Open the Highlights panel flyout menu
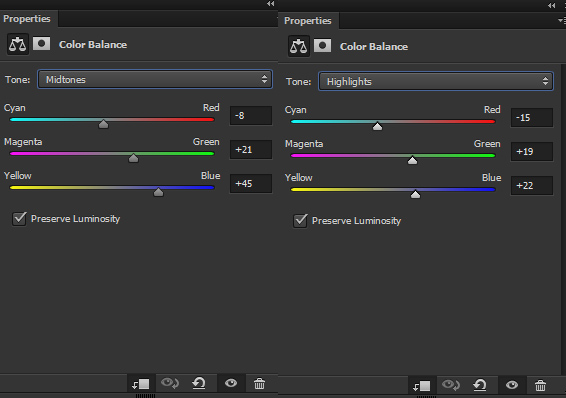 click(x=562, y=21)
